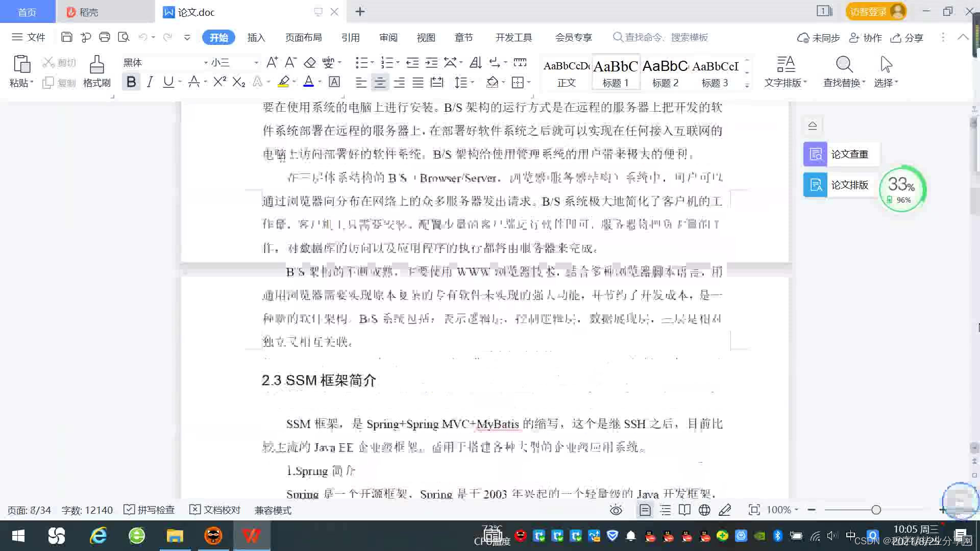Click the Find and Replace magnifier icon
The height and width of the screenshot is (551, 980).
pos(844,65)
